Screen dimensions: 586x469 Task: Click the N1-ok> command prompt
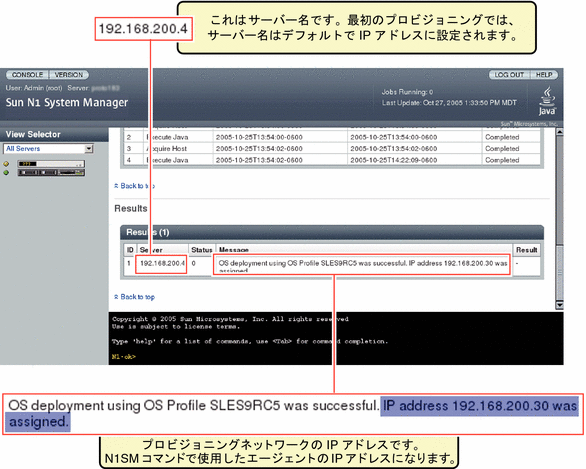(124, 357)
